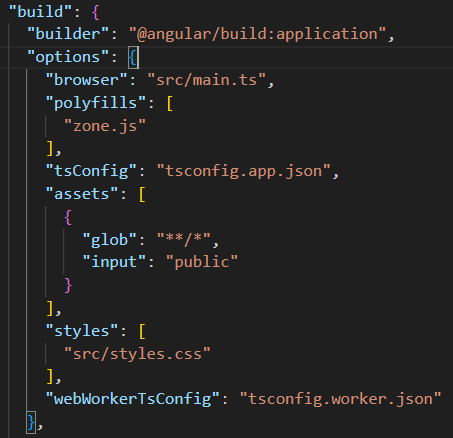Click the "zone.js" string
Image resolution: width=453 pixels, height=438 pixels.
pos(105,126)
